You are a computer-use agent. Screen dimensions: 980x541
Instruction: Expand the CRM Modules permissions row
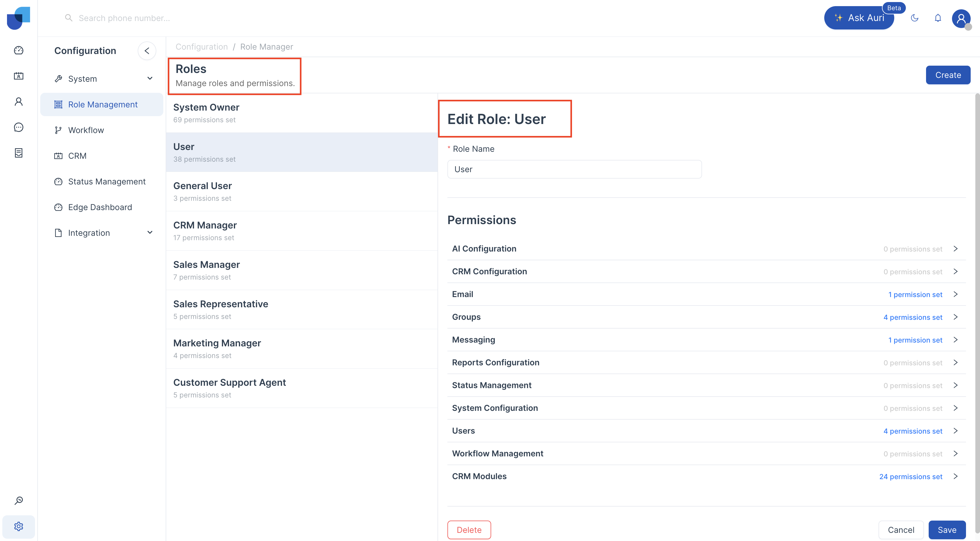pyautogui.click(x=706, y=476)
